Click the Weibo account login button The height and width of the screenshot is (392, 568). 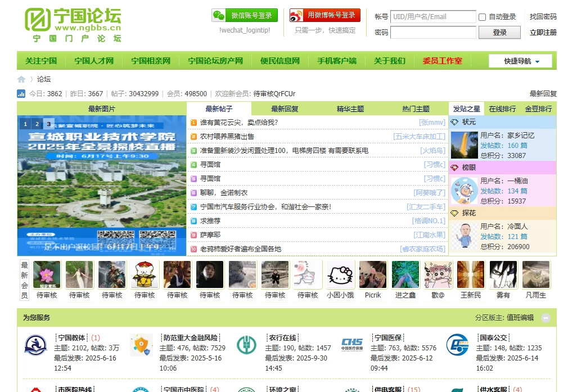pos(324,16)
